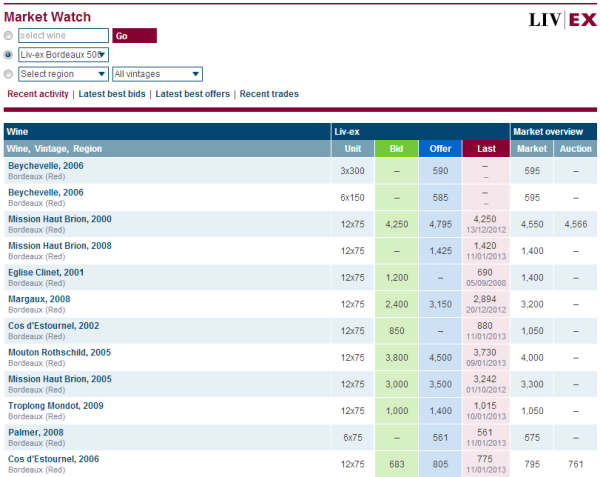Click the Auction column header
The width and height of the screenshot is (600, 477).
(576, 149)
